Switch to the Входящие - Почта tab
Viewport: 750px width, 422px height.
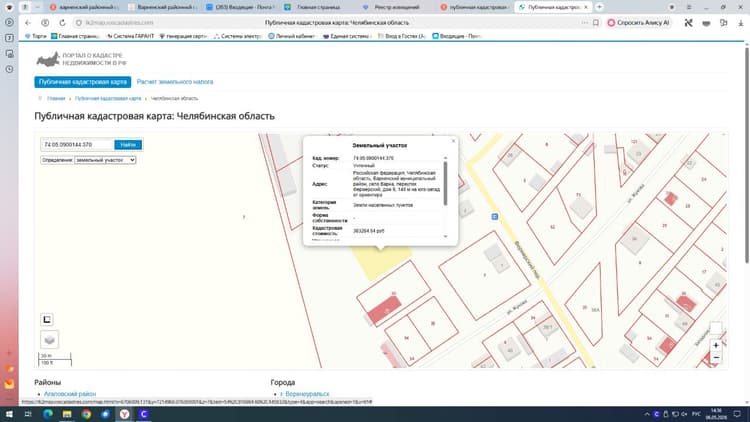pyautogui.click(x=239, y=7)
